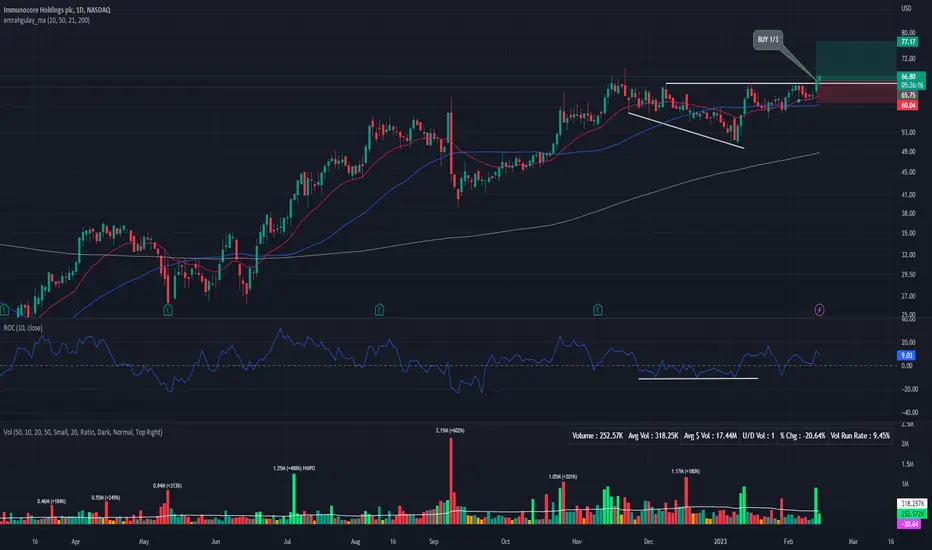
Task: Click the USD currency label on price axis
Action: (906, 8)
